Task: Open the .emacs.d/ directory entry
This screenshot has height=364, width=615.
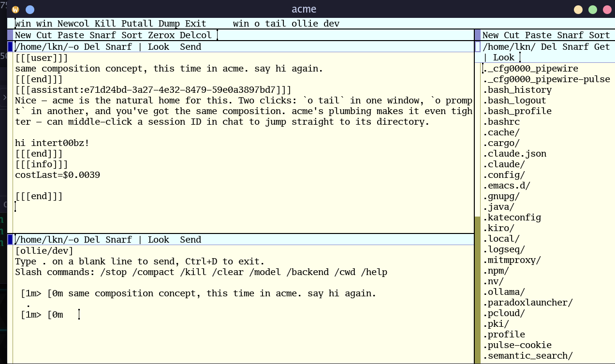Action: 506,186
